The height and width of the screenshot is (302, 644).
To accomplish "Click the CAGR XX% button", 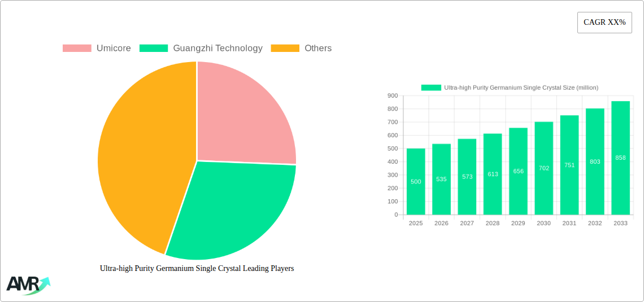I will click(604, 23).
